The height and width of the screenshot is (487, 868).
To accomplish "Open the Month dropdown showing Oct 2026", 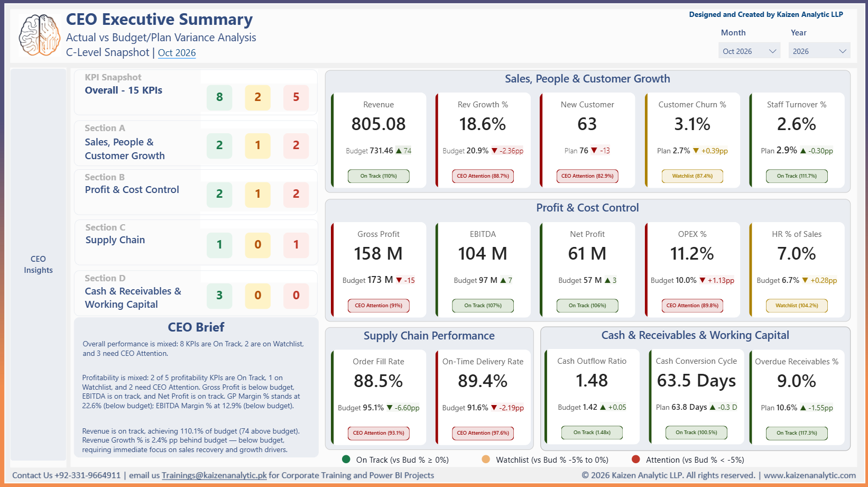I will click(x=750, y=51).
